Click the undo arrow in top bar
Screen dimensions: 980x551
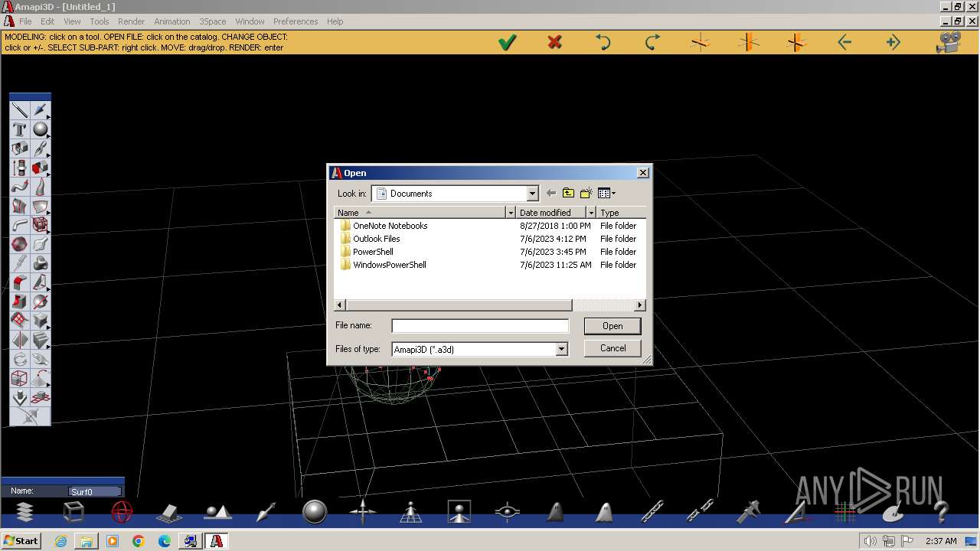point(603,42)
